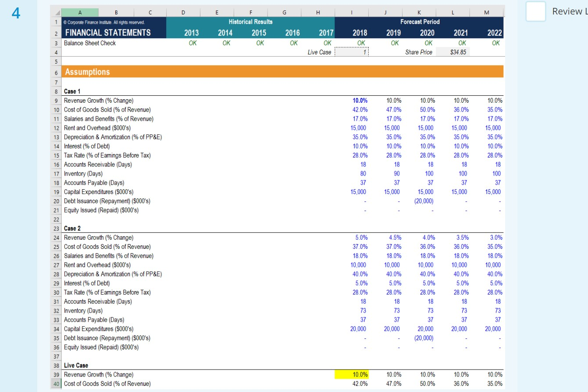Image resolution: width=588 pixels, height=392 pixels.
Task: Click Case 2 Cost of Goods Sold label
Action: pyautogui.click(x=107, y=247)
